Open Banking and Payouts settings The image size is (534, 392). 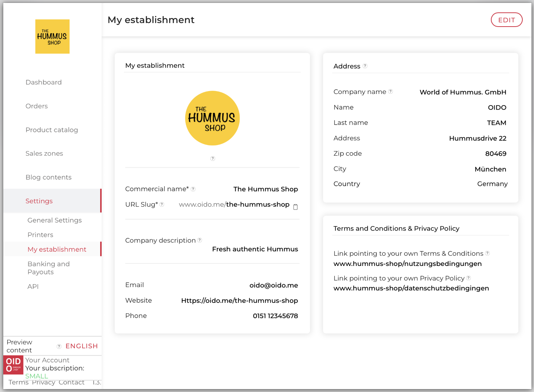pos(48,268)
